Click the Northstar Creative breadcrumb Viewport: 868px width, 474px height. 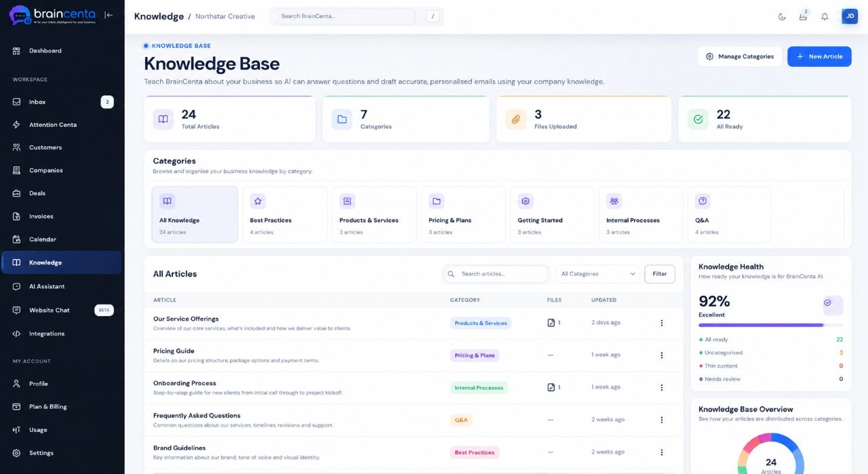pyautogui.click(x=225, y=16)
